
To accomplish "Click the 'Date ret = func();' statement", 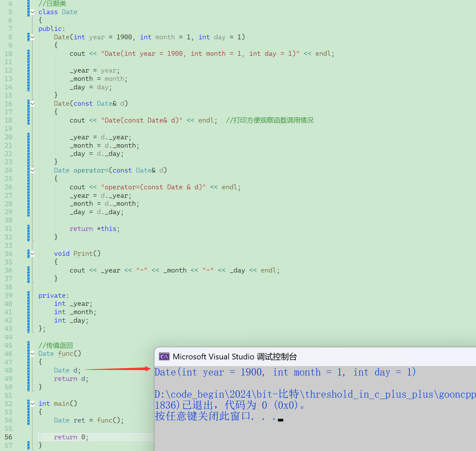I will click(89, 420).
